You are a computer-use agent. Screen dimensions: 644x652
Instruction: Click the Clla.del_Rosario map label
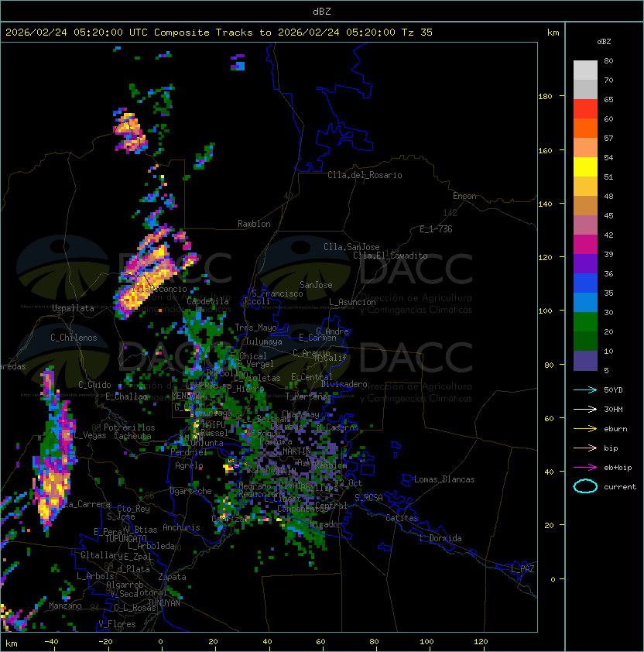[x=365, y=175]
